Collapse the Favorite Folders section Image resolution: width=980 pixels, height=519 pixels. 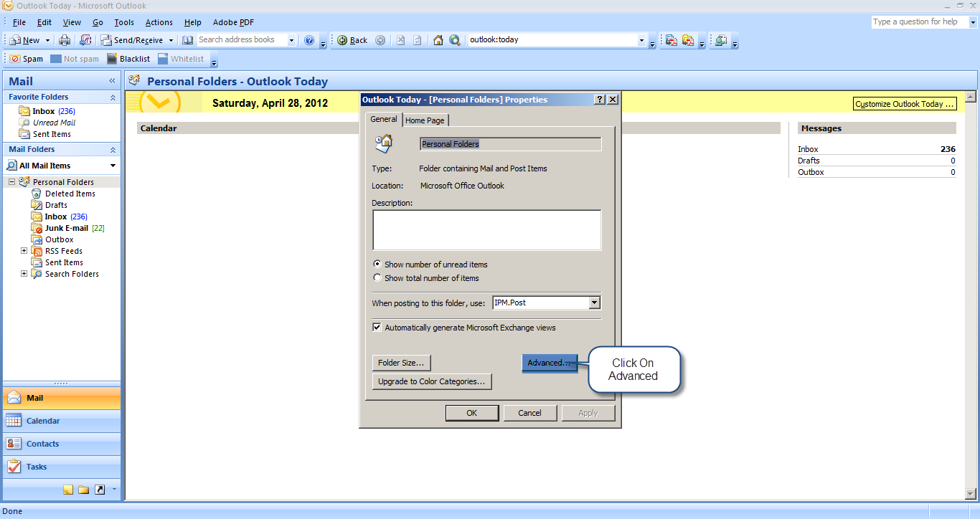pos(113,97)
